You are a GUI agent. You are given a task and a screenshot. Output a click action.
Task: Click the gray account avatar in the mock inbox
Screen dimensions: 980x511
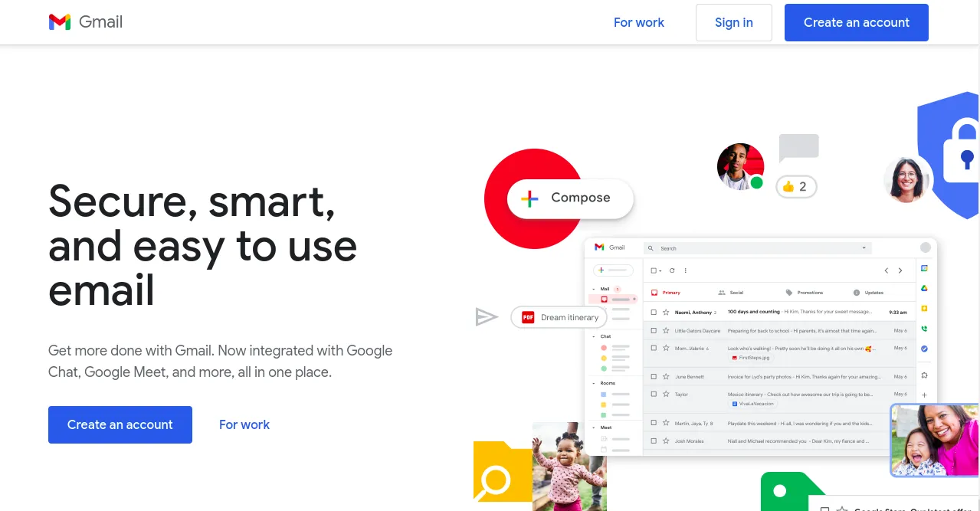926,247
